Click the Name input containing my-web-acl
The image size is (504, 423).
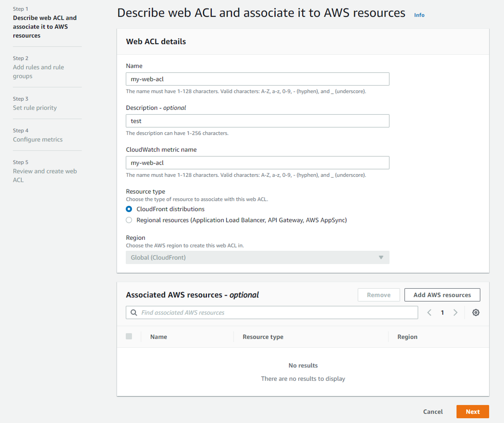(x=257, y=79)
